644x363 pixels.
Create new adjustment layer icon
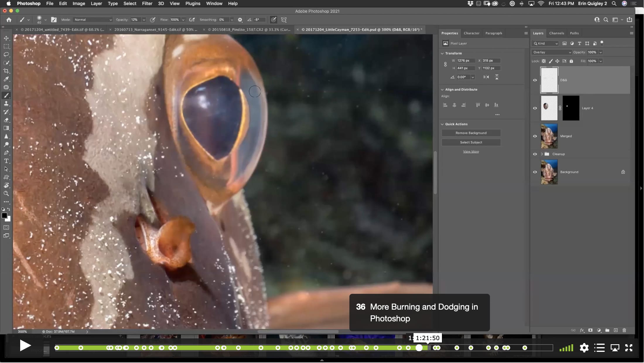pyautogui.click(x=599, y=330)
